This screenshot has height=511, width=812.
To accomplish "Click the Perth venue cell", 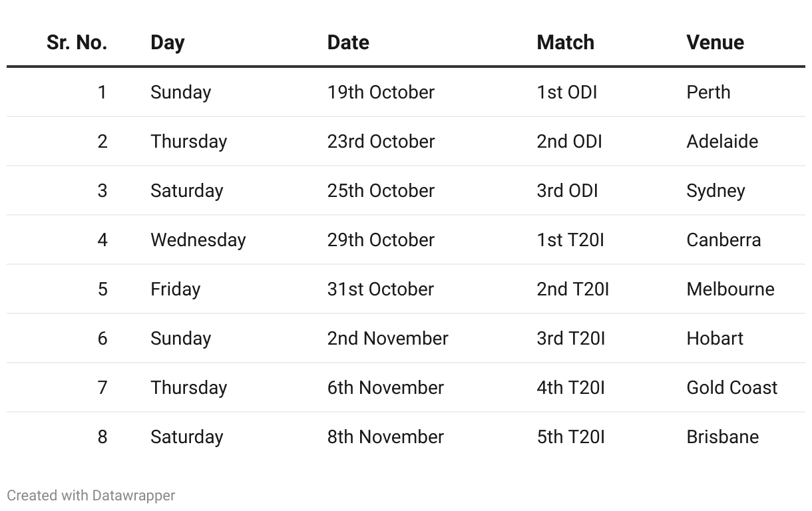I will (x=708, y=92).
